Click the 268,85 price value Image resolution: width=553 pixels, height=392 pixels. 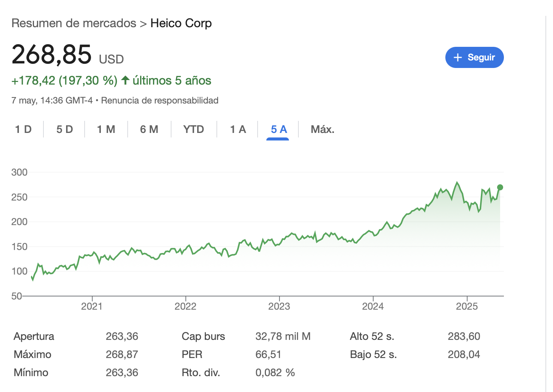(52, 55)
